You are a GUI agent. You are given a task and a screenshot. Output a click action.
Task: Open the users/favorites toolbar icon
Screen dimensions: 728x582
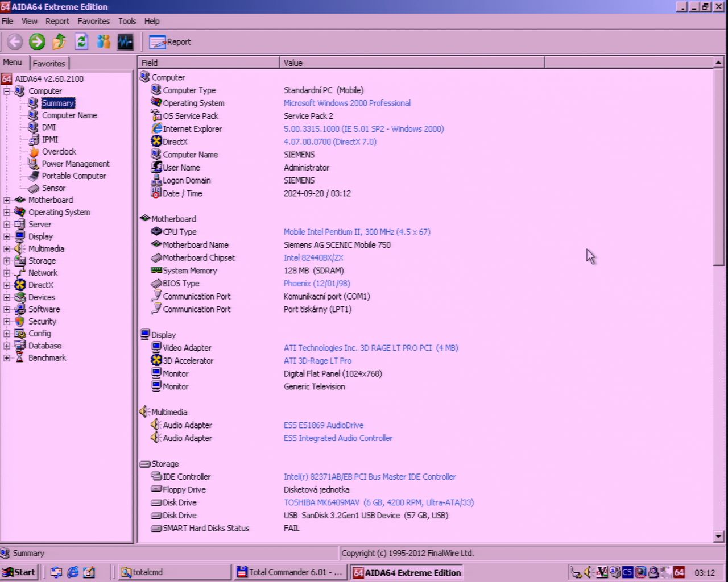coord(104,41)
